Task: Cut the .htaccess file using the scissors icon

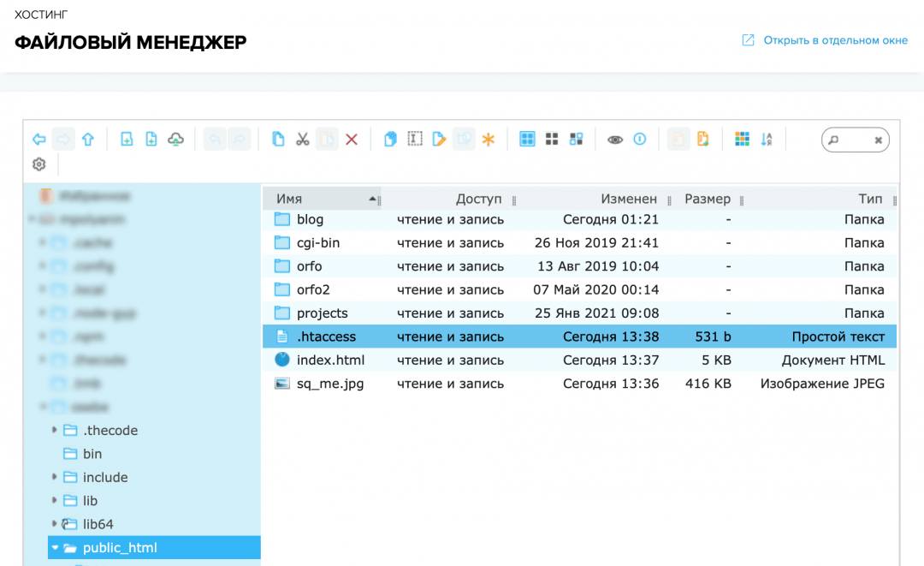Action: (x=302, y=139)
